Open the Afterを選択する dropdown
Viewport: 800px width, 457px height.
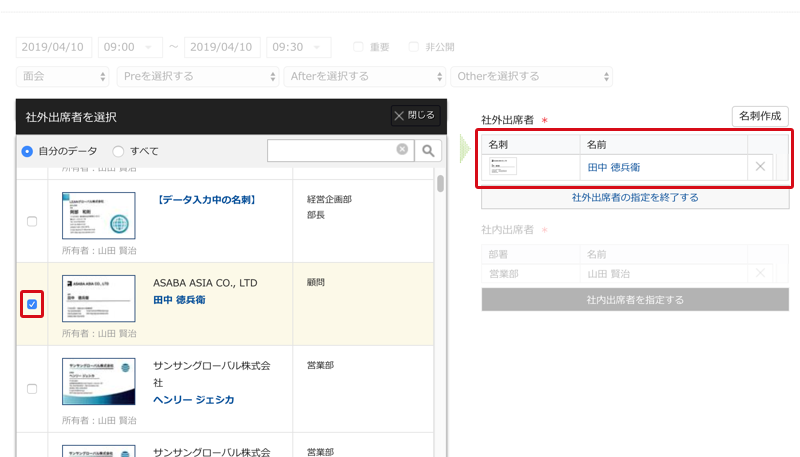tap(364, 76)
